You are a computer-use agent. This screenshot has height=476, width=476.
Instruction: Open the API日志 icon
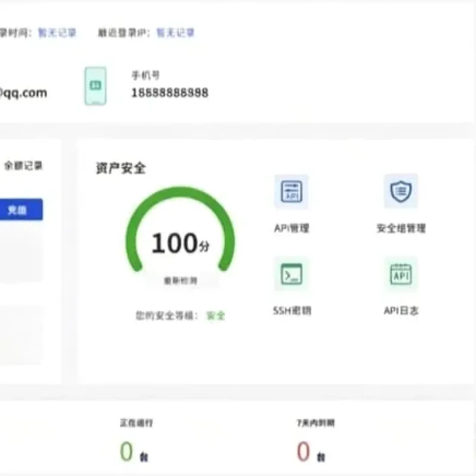tap(400, 274)
